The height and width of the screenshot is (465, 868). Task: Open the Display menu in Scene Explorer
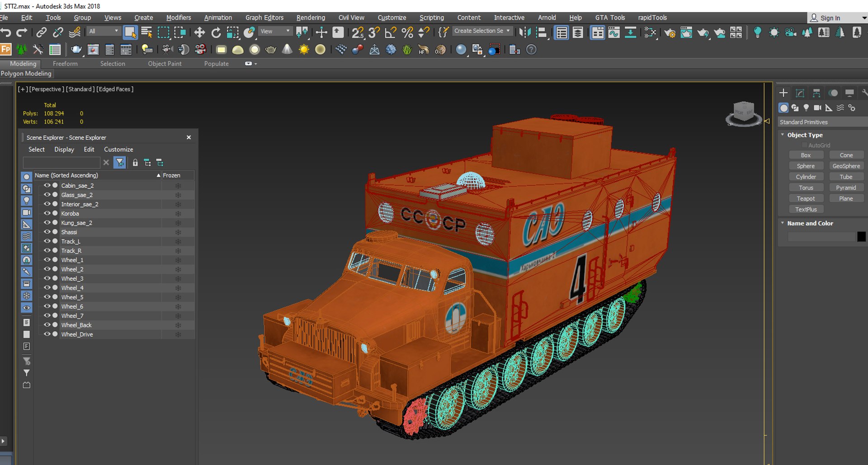click(64, 150)
